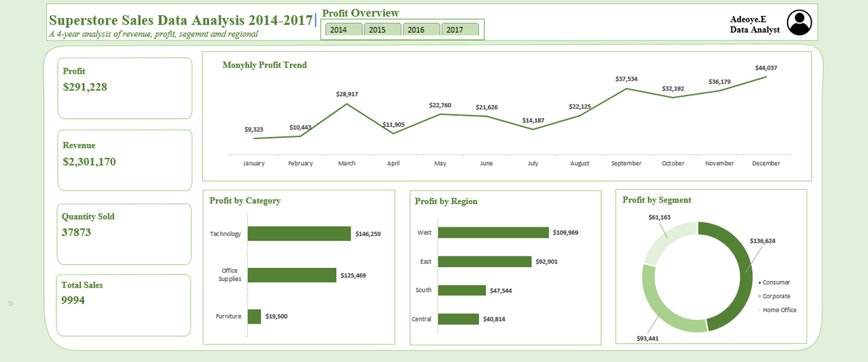The height and width of the screenshot is (362, 868).
Task: Click the quantity sold value 37873
Action: point(77,232)
